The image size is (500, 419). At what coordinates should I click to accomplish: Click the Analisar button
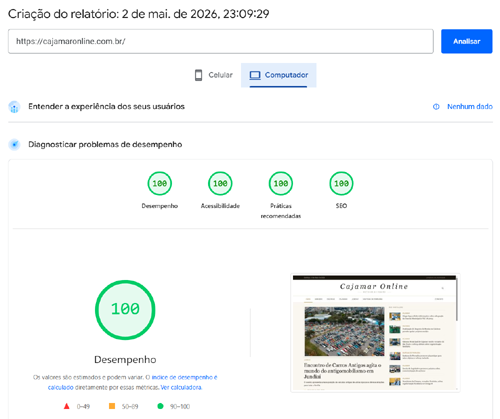coord(466,41)
